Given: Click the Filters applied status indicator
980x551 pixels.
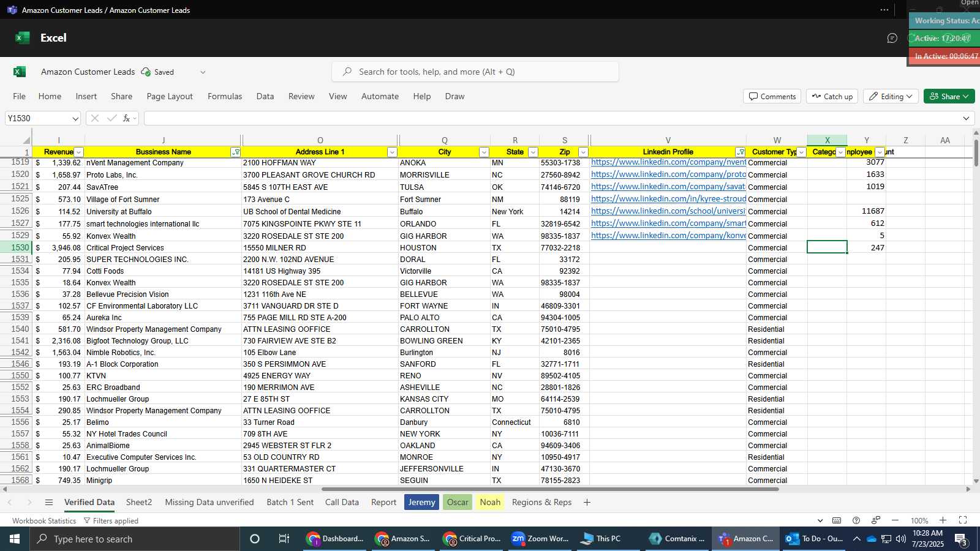Looking at the screenshot, I should 111,521.
